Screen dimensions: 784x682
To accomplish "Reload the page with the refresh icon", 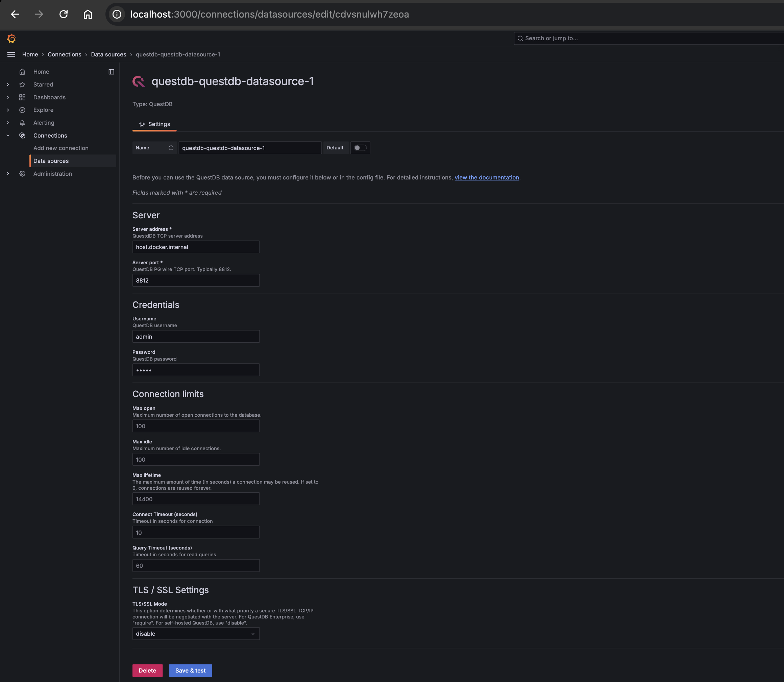I will tap(64, 15).
